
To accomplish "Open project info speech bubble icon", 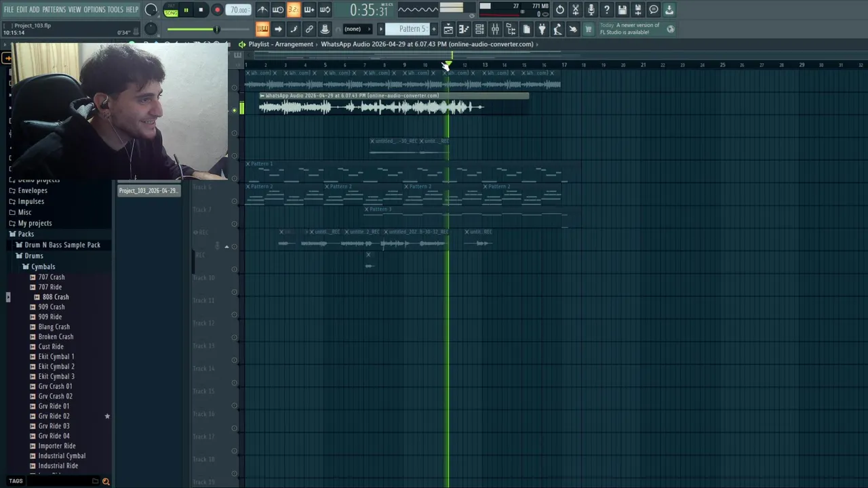I will [654, 9].
